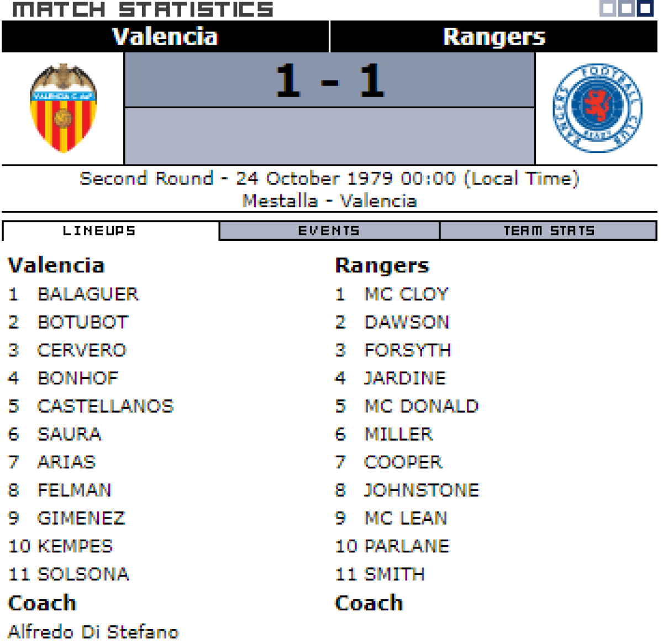Click the Valencia club crest
The height and width of the screenshot is (644, 663).
(64, 108)
